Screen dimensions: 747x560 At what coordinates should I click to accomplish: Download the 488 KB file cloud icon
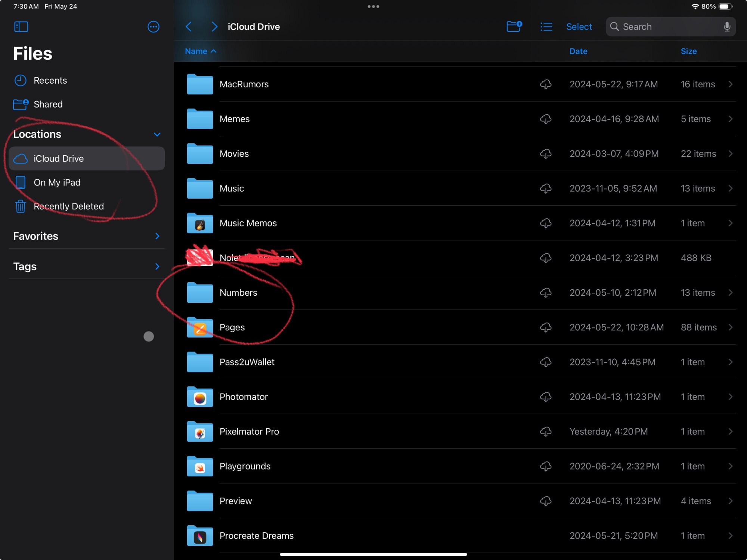pos(546,258)
